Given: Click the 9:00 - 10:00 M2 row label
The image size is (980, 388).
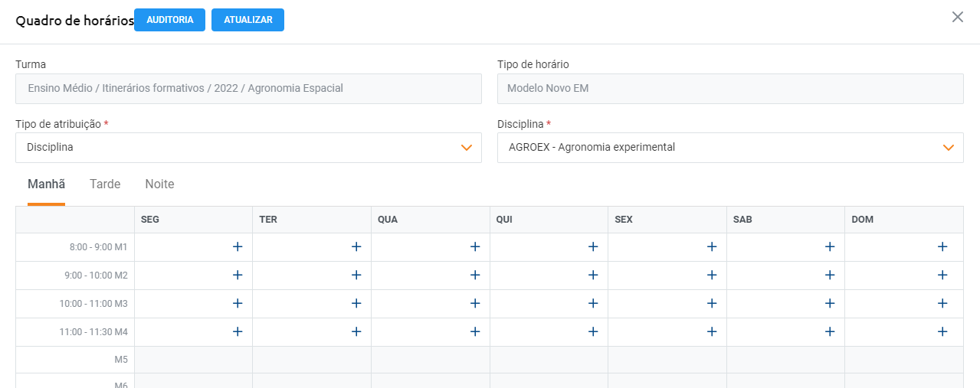Looking at the screenshot, I should coord(96,276).
